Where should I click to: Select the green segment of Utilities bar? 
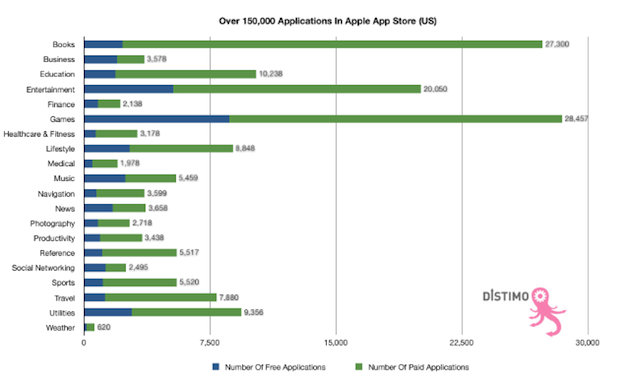tap(186, 313)
